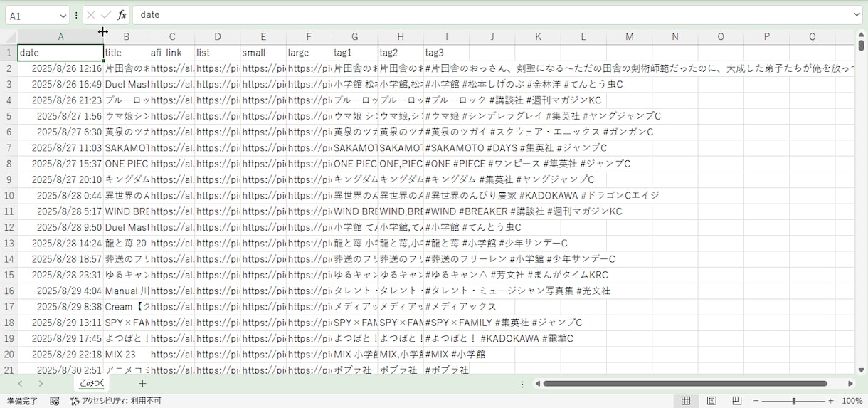Click the 'afi-link' header cell
The height and width of the screenshot is (408, 868).
(x=171, y=53)
